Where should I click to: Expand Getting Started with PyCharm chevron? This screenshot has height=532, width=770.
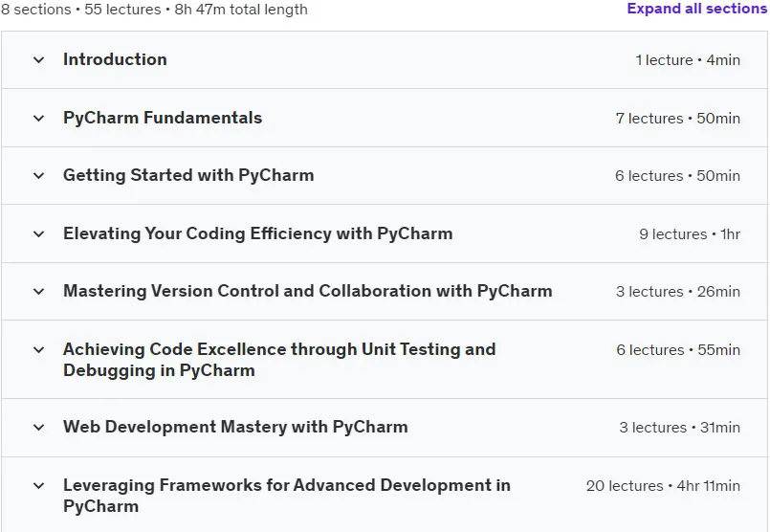click(39, 175)
